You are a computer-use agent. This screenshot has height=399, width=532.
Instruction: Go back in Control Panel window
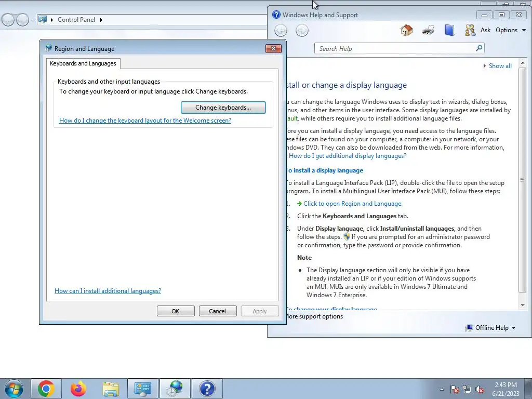tap(8, 20)
